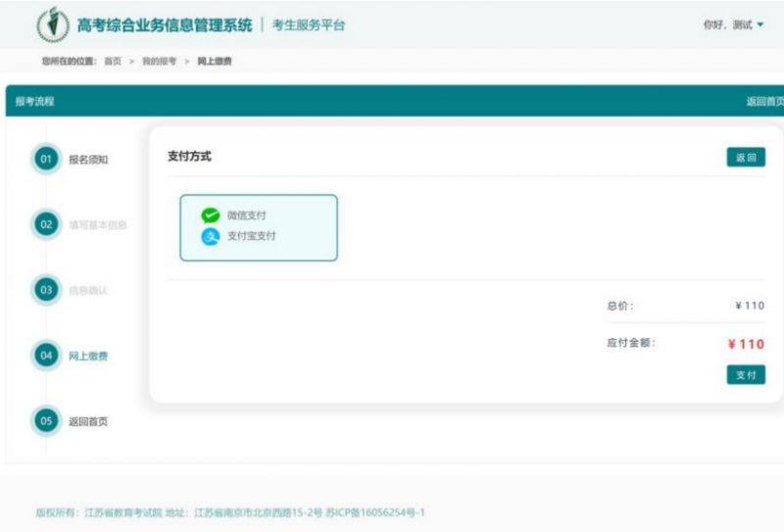Click 返回首页 step label in sidebar
The width and height of the screenshot is (784, 532).
tap(88, 421)
